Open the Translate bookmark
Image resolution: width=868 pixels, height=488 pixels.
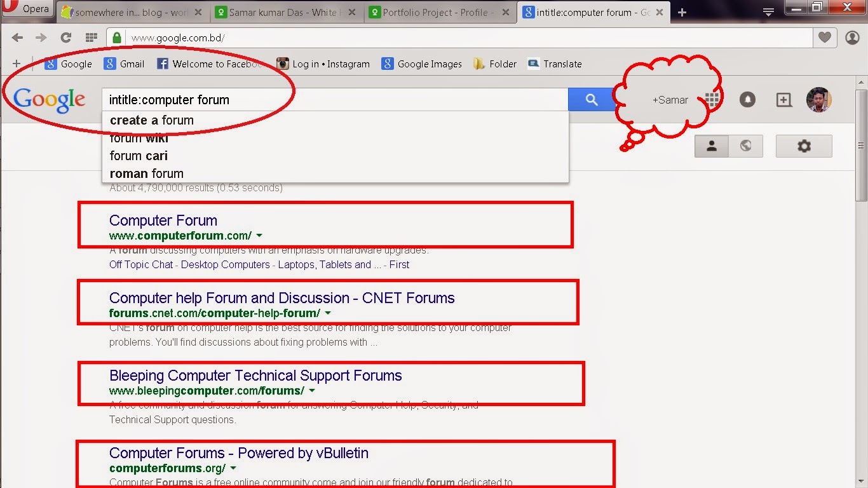tap(562, 64)
